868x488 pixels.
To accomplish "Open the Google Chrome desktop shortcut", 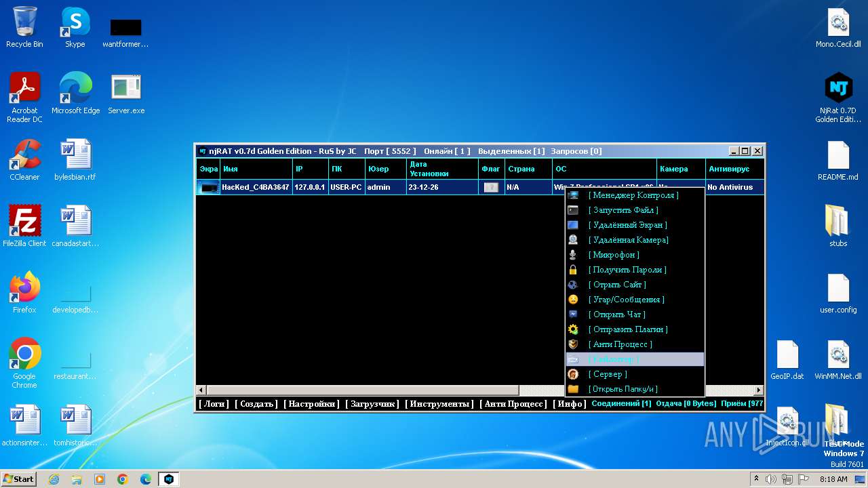I will click(x=24, y=363).
